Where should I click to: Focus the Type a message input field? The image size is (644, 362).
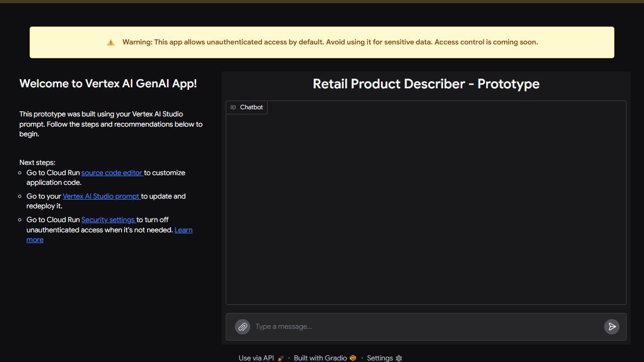pos(427,327)
